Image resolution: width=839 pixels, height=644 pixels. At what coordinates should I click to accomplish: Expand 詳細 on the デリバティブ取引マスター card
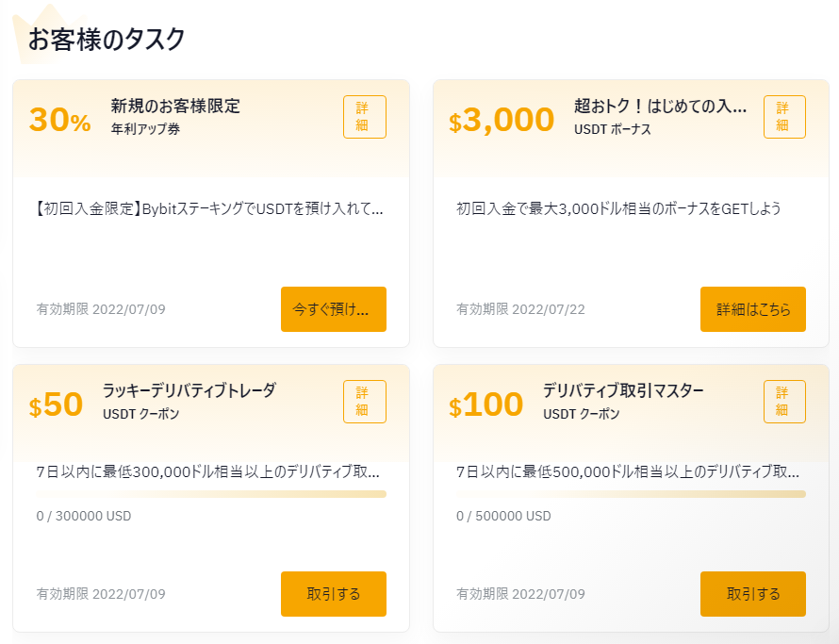click(784, 402)
